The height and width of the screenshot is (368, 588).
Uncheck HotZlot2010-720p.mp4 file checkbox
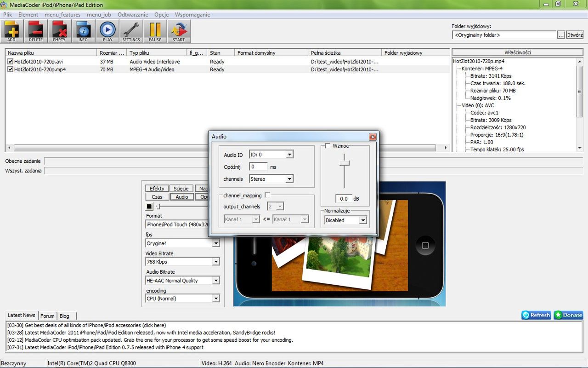[11, 69]
